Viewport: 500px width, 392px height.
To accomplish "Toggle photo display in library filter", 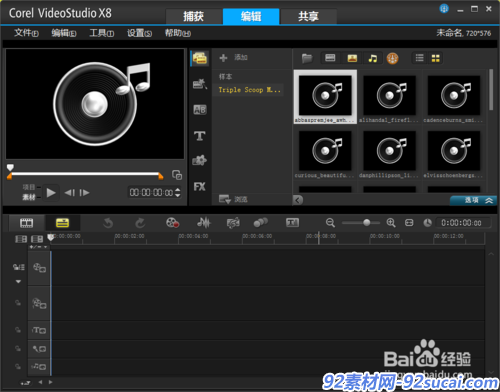I will tap(352, 58).
